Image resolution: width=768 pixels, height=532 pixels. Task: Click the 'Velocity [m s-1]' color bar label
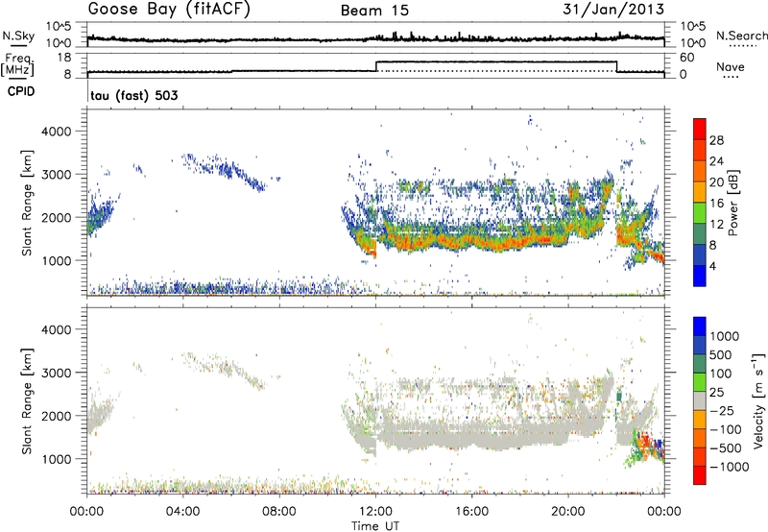758,400
